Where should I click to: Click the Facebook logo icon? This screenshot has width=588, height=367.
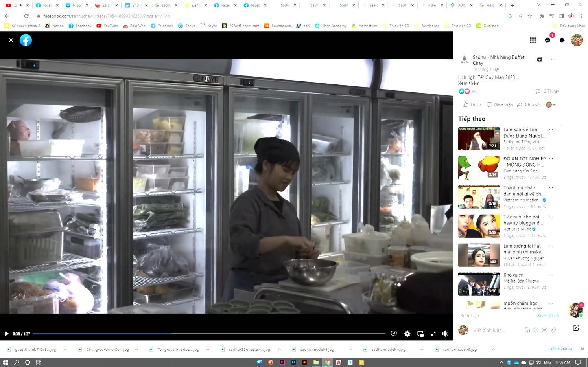(26, 40)
